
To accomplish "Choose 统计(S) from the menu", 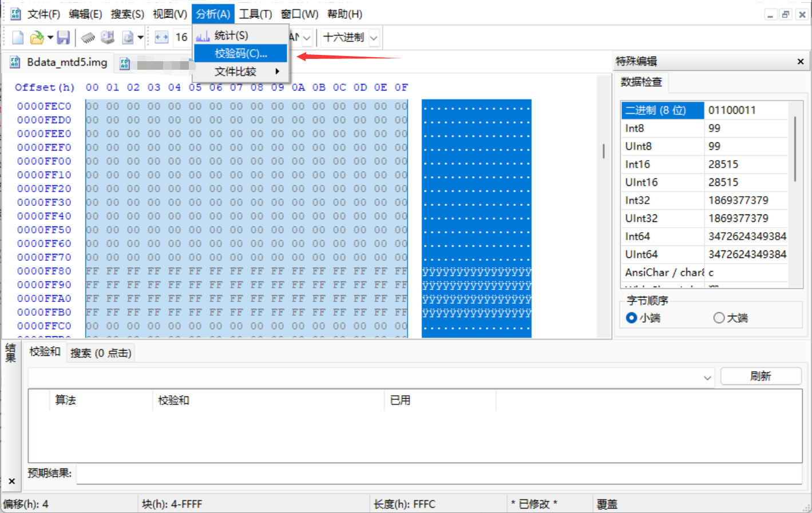I will click(240, 35).
